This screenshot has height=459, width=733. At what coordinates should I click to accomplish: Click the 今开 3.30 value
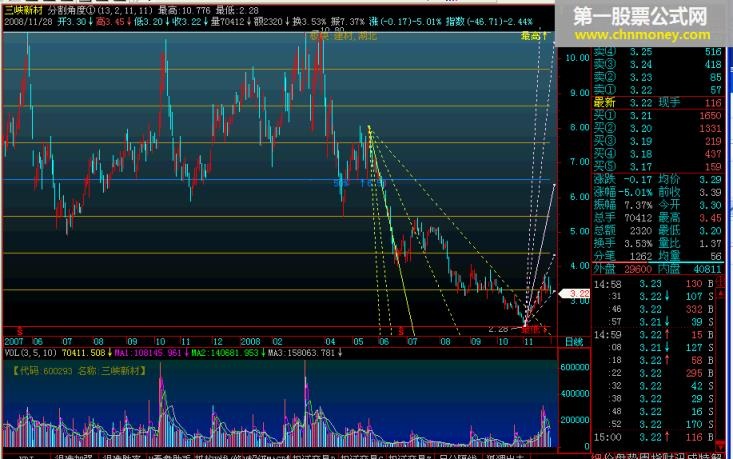[711, 205]
